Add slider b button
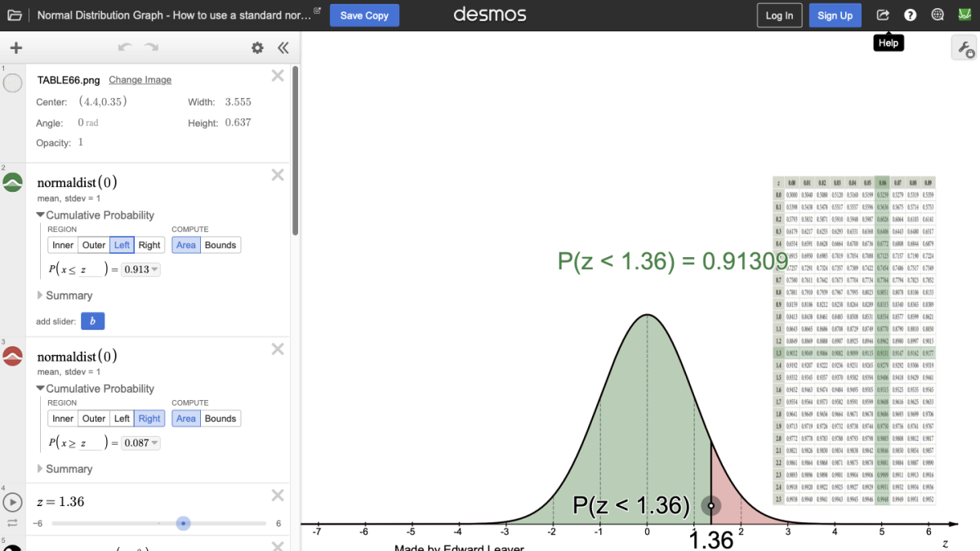The height and width of the screenshot is (551, 980). click(x=92, y=322)
